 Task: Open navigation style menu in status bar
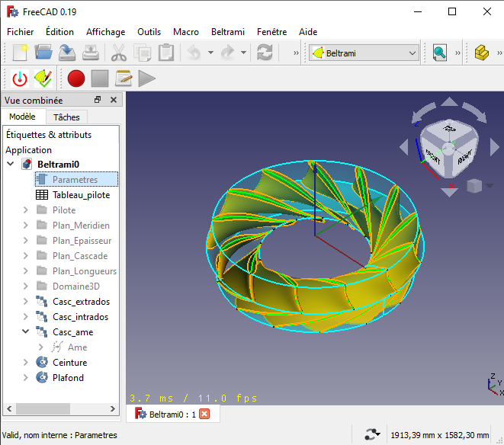(372, 434)
